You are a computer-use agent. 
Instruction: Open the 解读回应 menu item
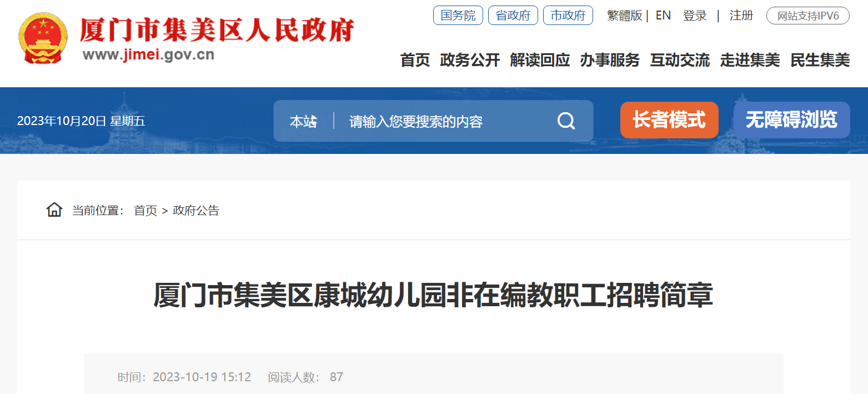coord(540,60)
